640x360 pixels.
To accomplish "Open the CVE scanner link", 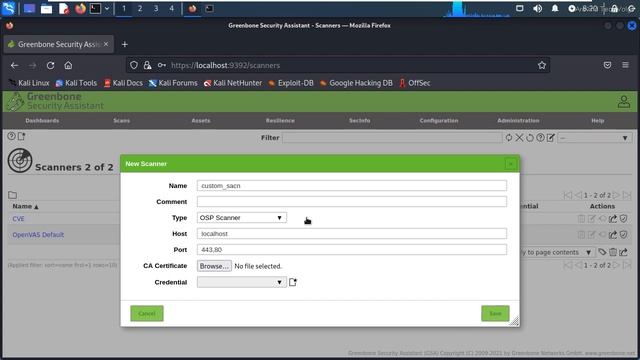I will click(x=18, y=219).
